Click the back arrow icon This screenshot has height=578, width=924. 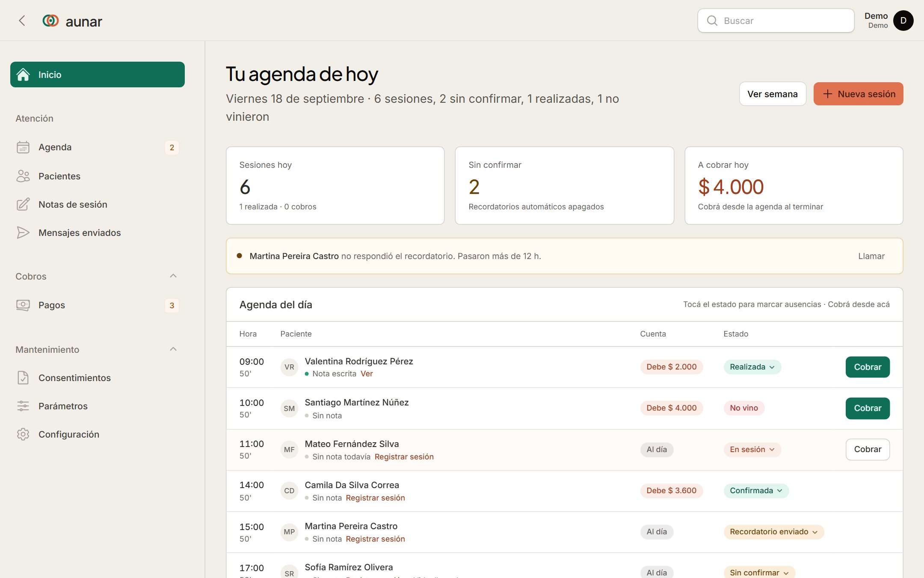22,21
